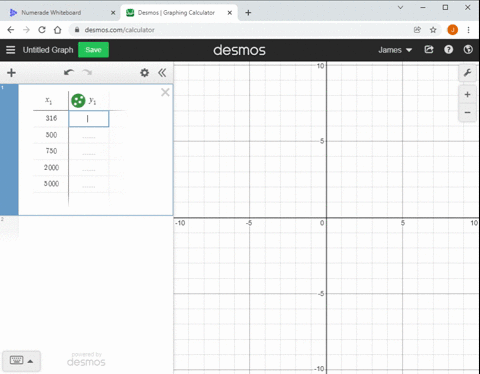
Task: Open the Help question mark icon
Action: 448,50
